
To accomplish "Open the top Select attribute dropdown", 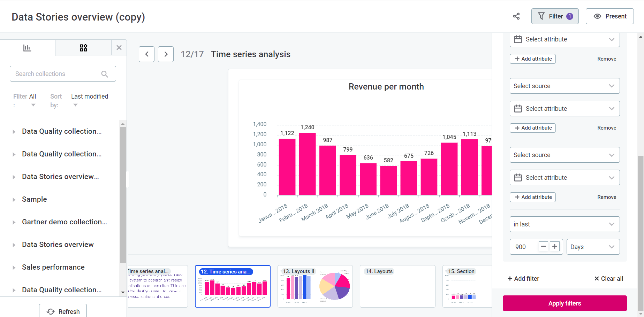I will [565, 39].
